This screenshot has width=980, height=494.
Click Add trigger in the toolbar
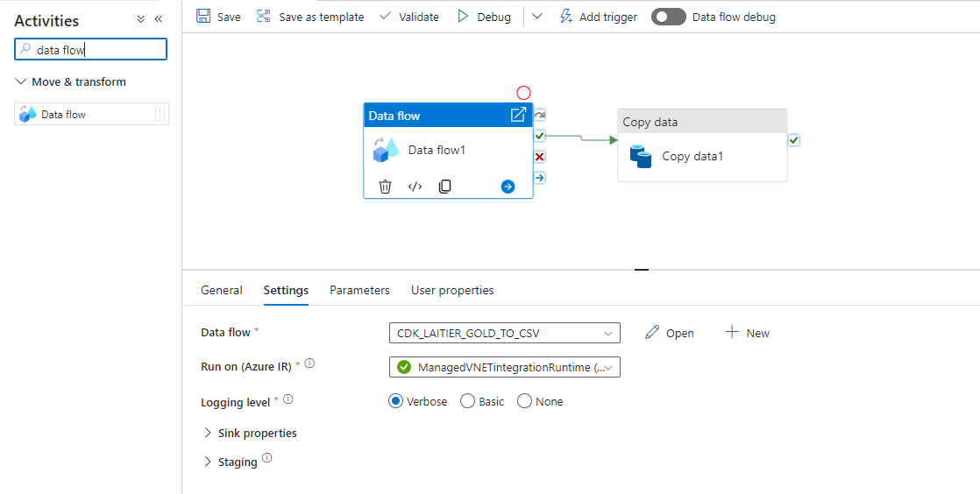point(600,17)
